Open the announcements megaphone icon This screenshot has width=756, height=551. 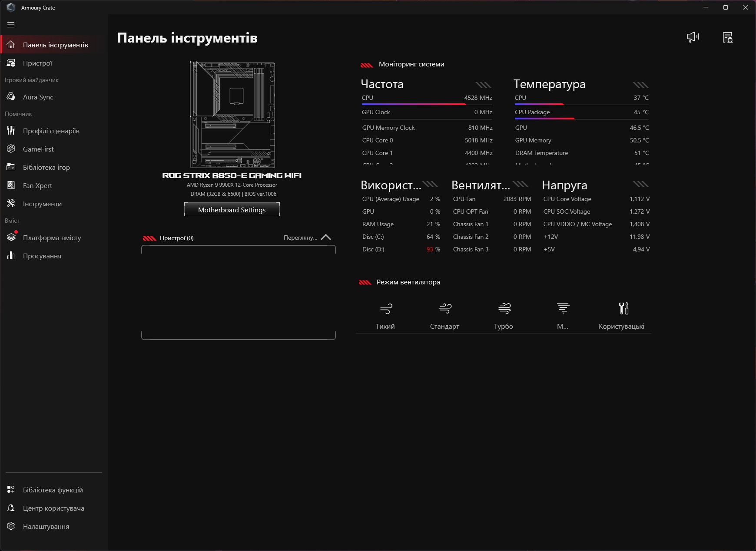click(693, 37)
